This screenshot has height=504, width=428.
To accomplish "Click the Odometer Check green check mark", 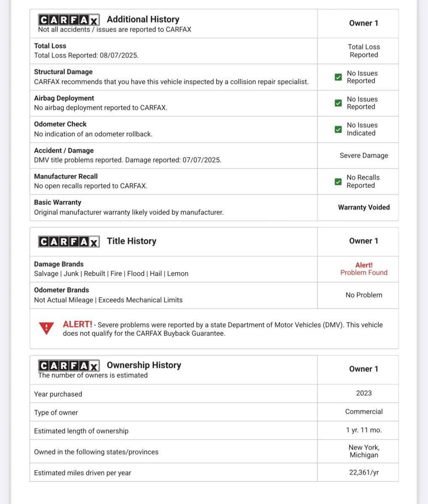I will 338,129.
